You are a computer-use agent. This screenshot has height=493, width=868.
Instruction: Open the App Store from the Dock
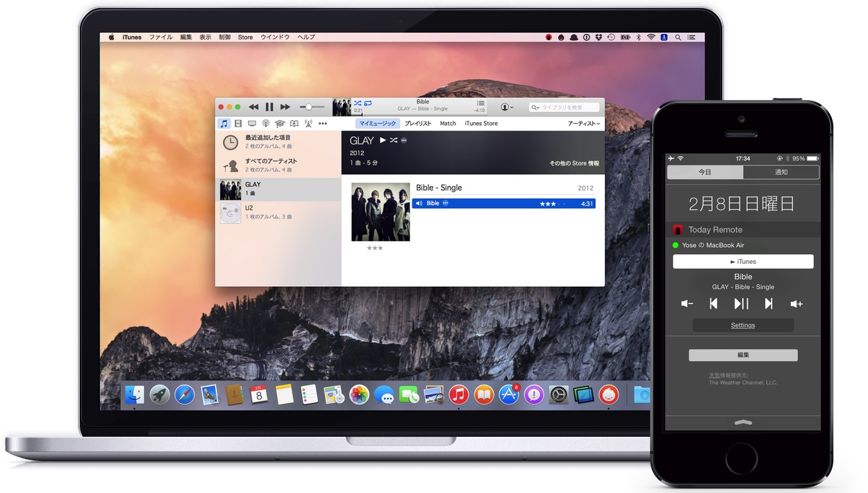[x=509, y=394]
